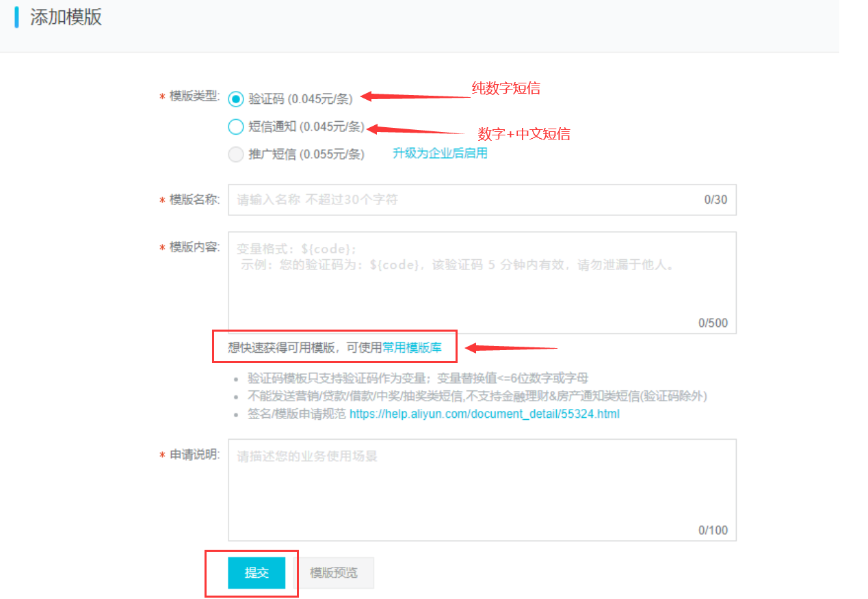Open the 升级为企业后启用 upgrade link
This screenshot has height=599, width=868.
click(440, 152)
